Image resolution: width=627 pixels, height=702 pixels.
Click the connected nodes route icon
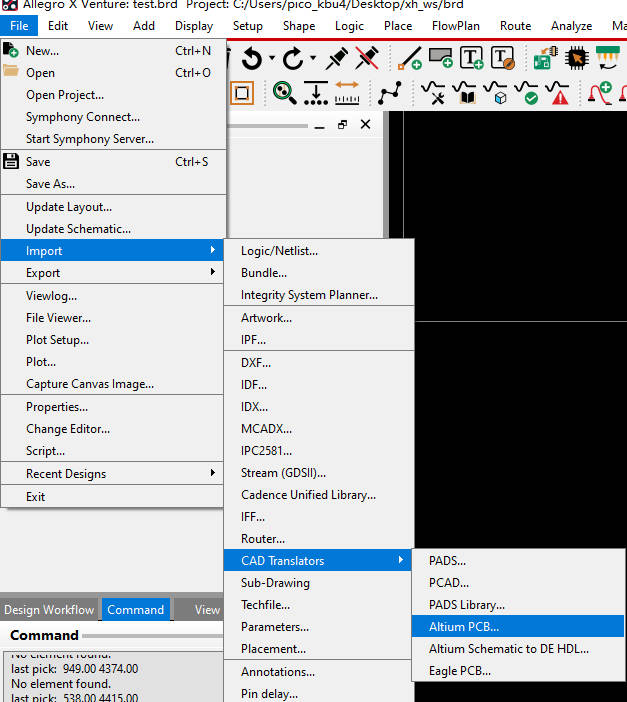click(390, 93)
